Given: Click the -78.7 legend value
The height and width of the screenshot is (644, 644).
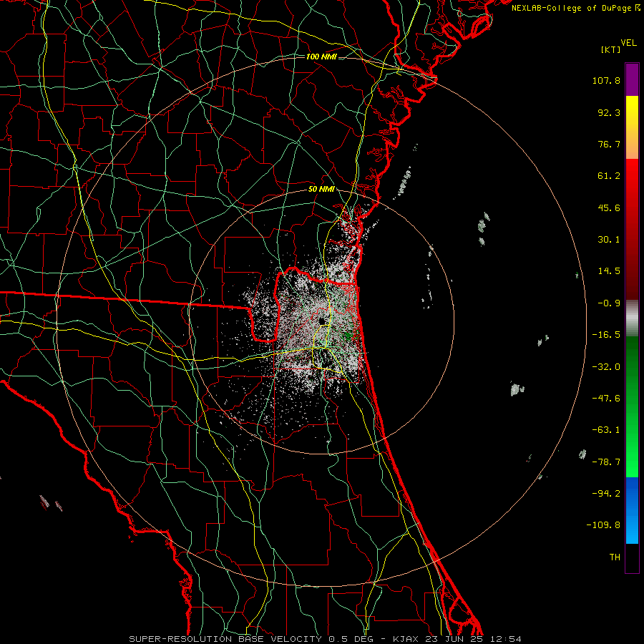Looking at the screenshot, I should point(606,462).
